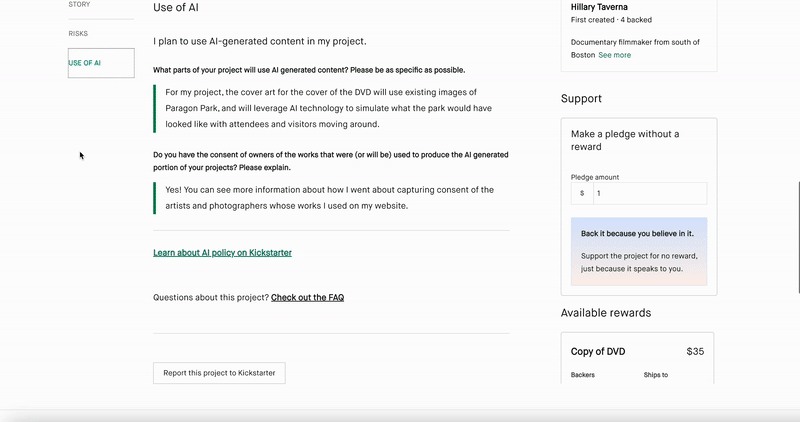
Task: Select the Copy of DVD reward
Action: (598, 351)
